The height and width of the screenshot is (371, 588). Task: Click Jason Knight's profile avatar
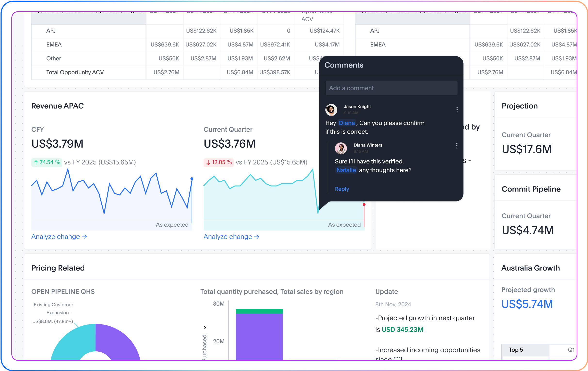(x=331, y=110)
